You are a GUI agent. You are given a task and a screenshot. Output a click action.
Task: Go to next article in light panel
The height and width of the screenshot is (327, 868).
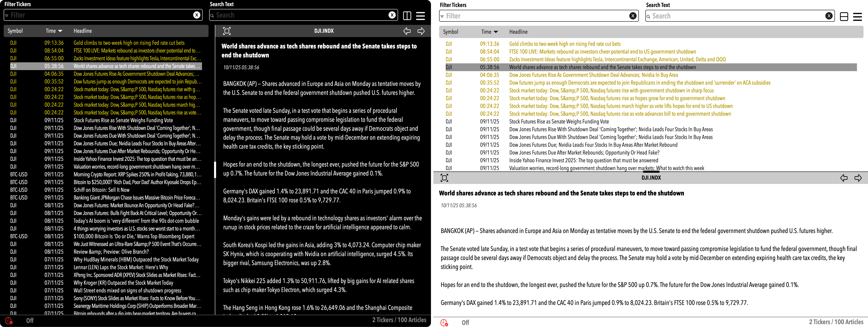tap(858, 178)
